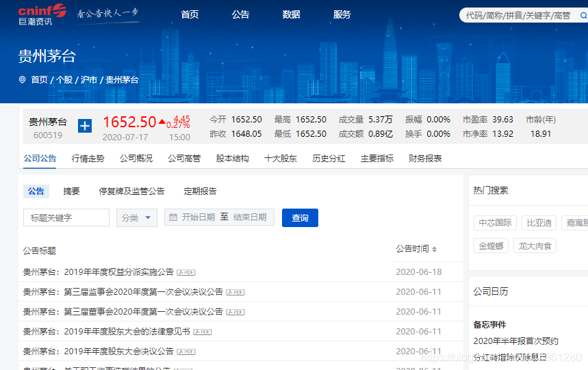
Task: Open the 分类 dropdown
Action: 137,217
